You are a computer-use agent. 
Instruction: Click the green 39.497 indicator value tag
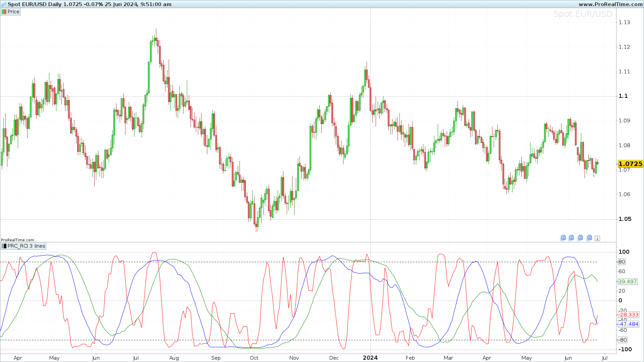pos(627,282)
